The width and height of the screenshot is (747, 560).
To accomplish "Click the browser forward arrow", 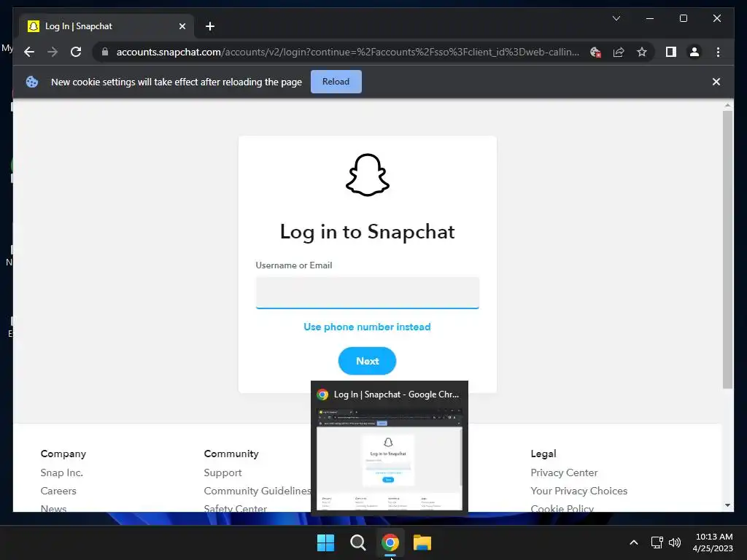I will [x=53, y=52].
